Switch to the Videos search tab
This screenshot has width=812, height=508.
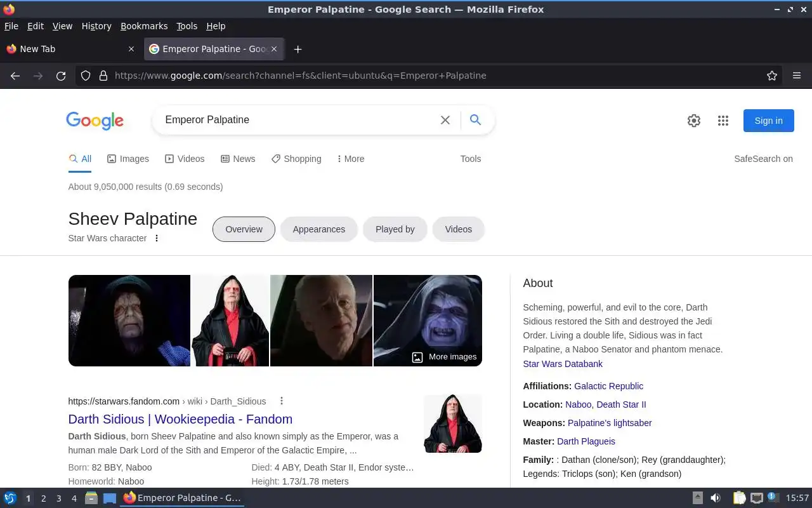pos(185,159)
